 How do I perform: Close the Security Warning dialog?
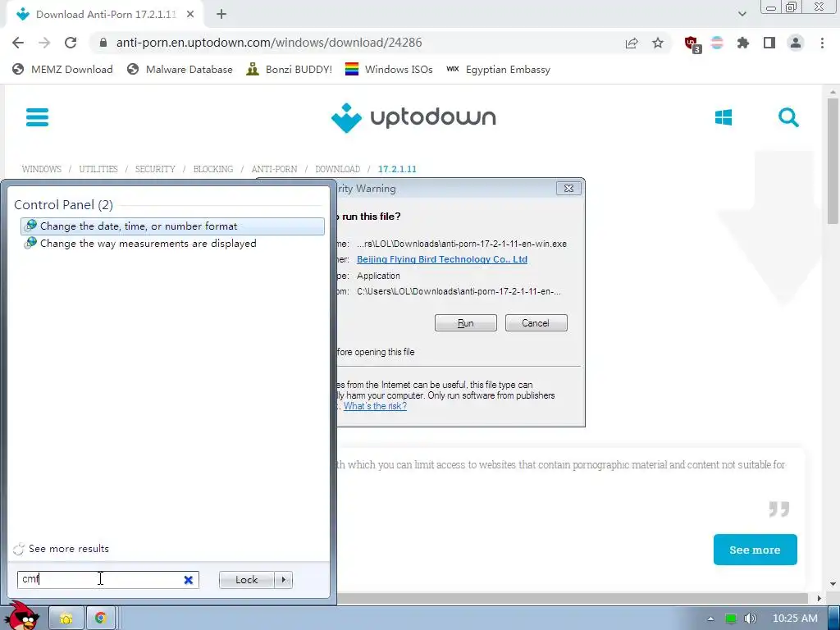tap(568, 189)
